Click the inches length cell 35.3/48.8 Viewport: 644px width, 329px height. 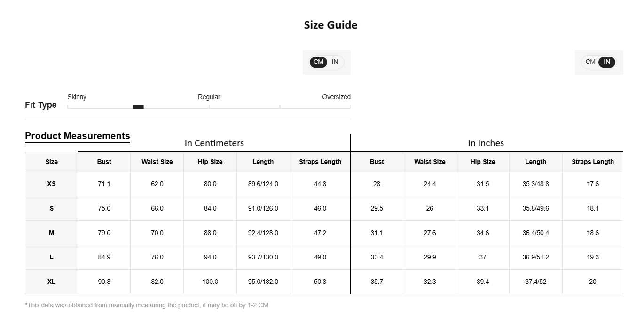click(536, 184)
